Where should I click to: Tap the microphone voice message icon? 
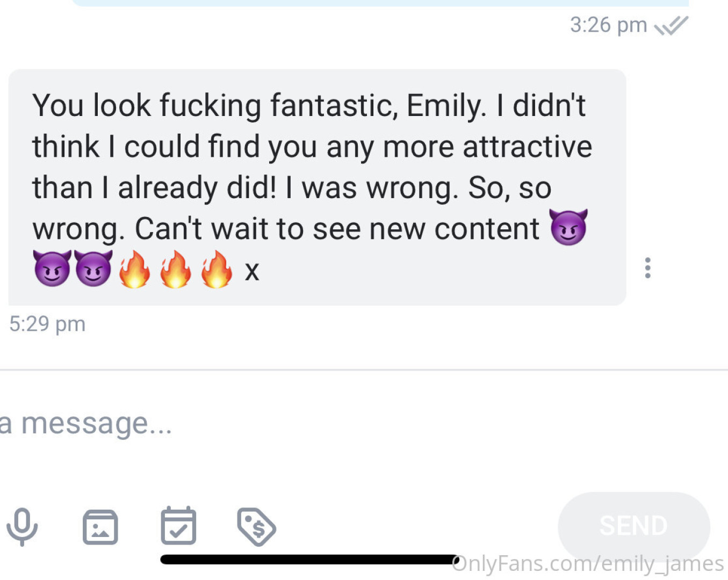(22, 526)
